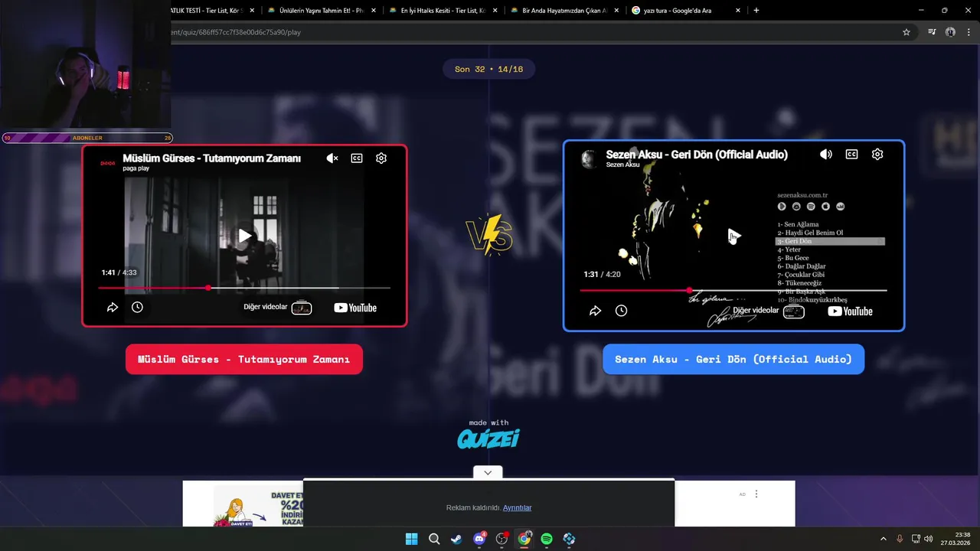This screenshot has width=980, height=551.
Task: Open settings gear on Sezen Aksu video
Action: click(x=877, y=155)
